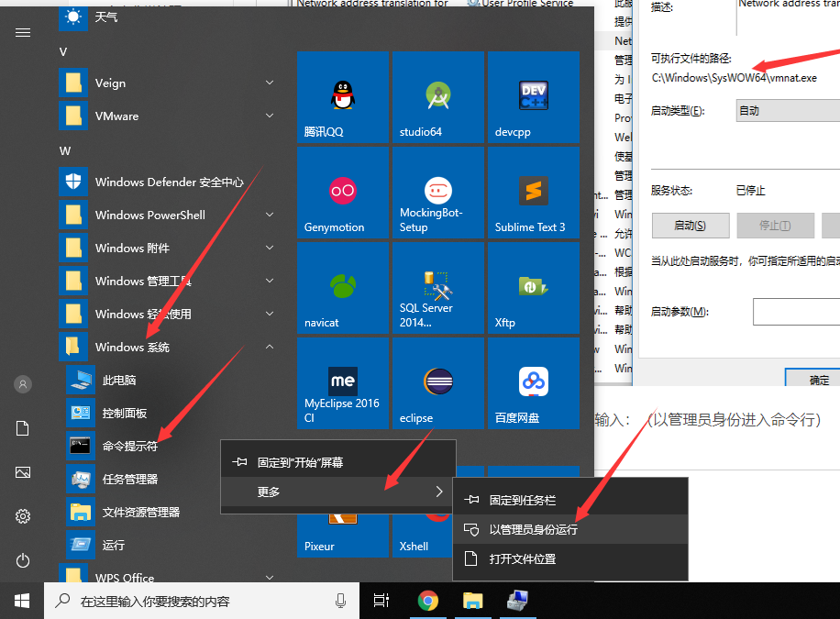Open the devcpp tile
This screenshot has height=619, width=840.
[534, 97]
